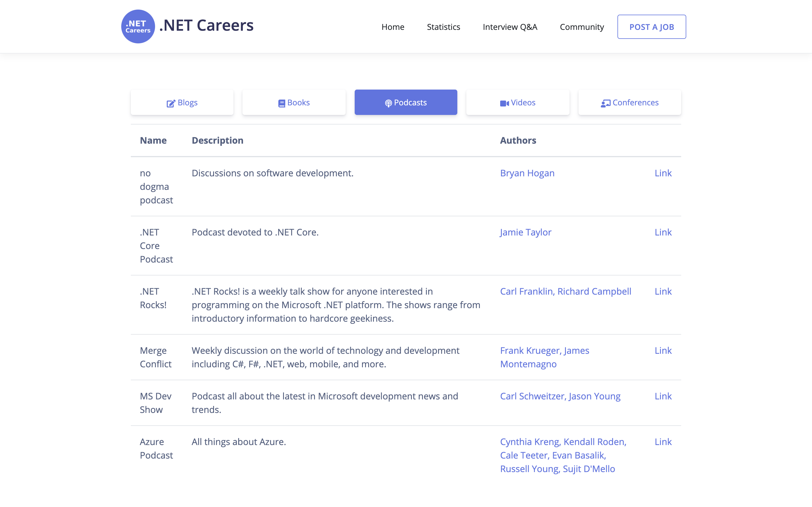Open Sujit D'Mello's author page
The width and height of the screenshot is (812, 507).
(x=589, y=469)
